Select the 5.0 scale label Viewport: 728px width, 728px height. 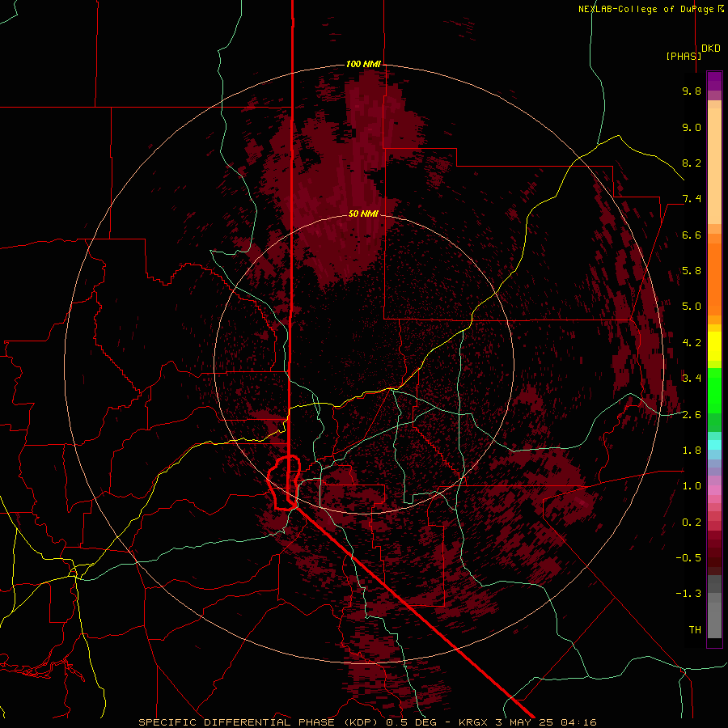692,307
